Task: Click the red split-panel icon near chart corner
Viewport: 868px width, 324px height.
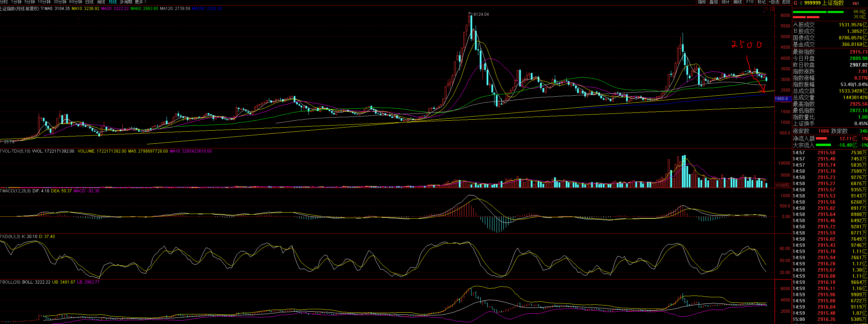Action: (x=772, y=9)
